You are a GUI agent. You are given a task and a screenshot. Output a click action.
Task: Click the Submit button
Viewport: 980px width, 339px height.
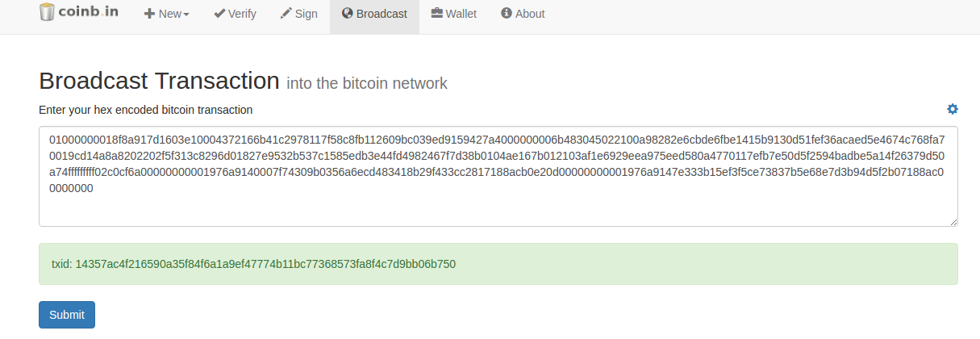[x=67, y=315]
